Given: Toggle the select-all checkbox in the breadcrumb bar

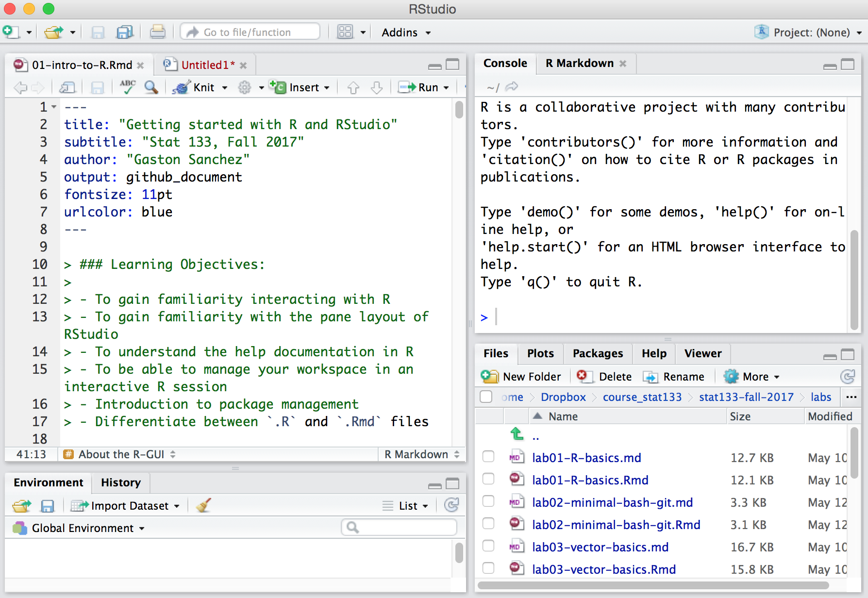Looking at the screenshot, I should coord(486,397).
